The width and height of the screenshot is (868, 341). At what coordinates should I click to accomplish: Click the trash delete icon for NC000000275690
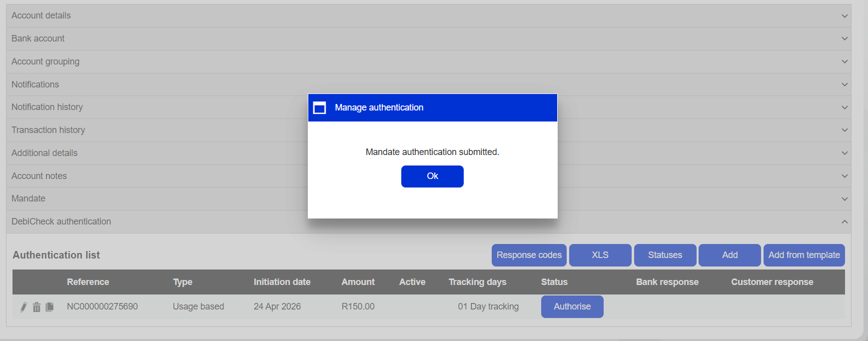[x=36, y=307]
